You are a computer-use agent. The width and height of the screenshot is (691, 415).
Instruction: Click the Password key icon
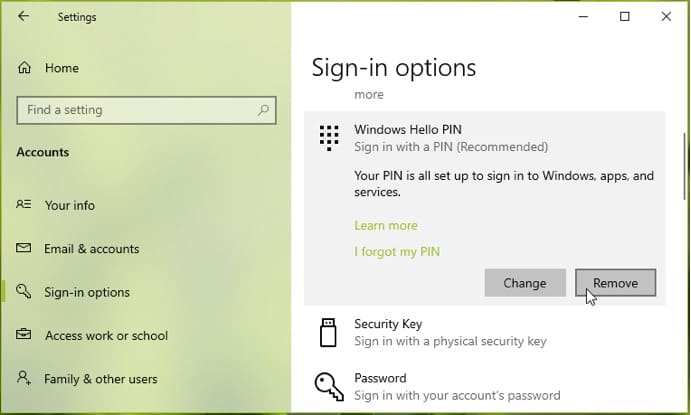click(x=329, y=386)
